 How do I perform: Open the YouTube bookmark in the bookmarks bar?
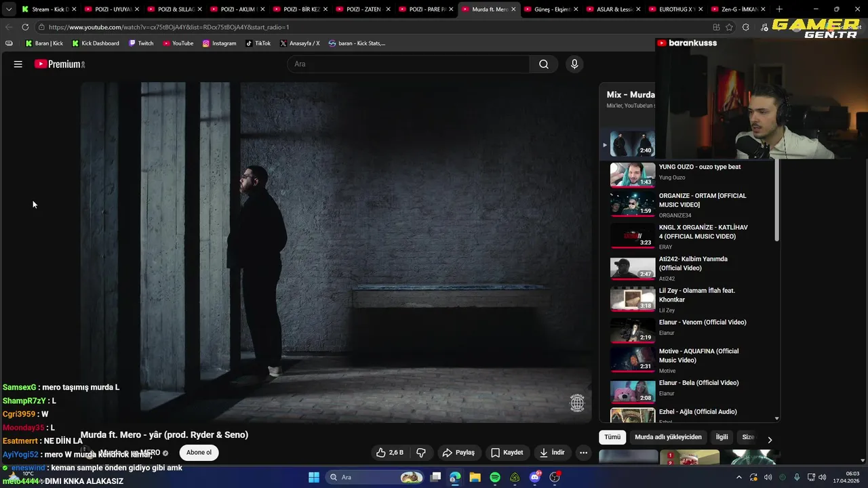pos(178,43)
